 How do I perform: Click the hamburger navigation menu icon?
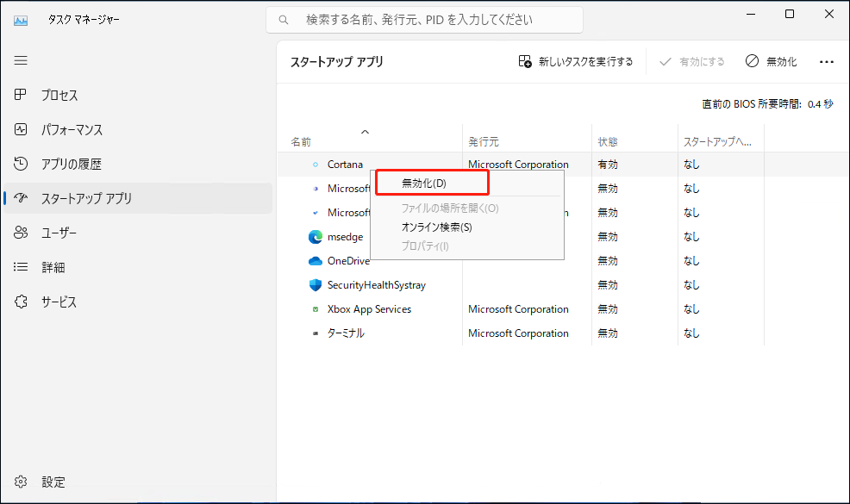click(20, 60)
